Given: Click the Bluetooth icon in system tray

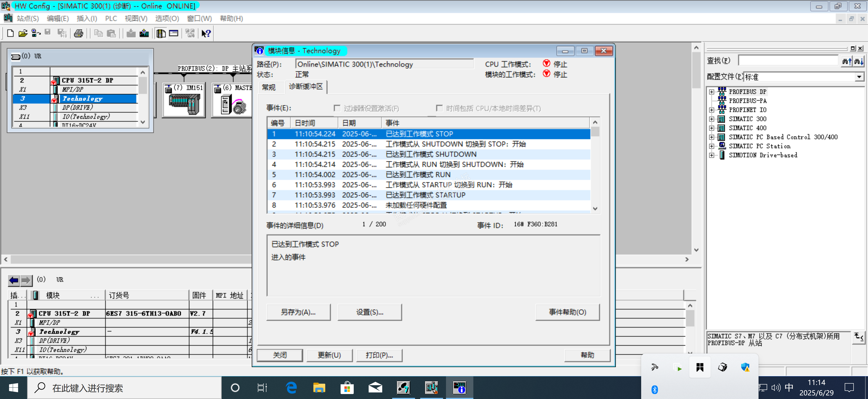Looking at the screenshot, I should [654, 389].
